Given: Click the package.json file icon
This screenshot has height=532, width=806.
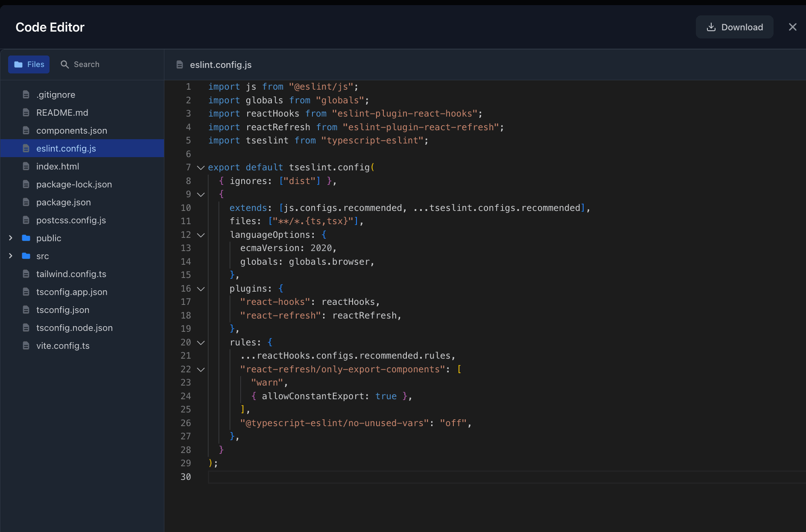Looking at the screenshot, I should (x=26, y=202).
